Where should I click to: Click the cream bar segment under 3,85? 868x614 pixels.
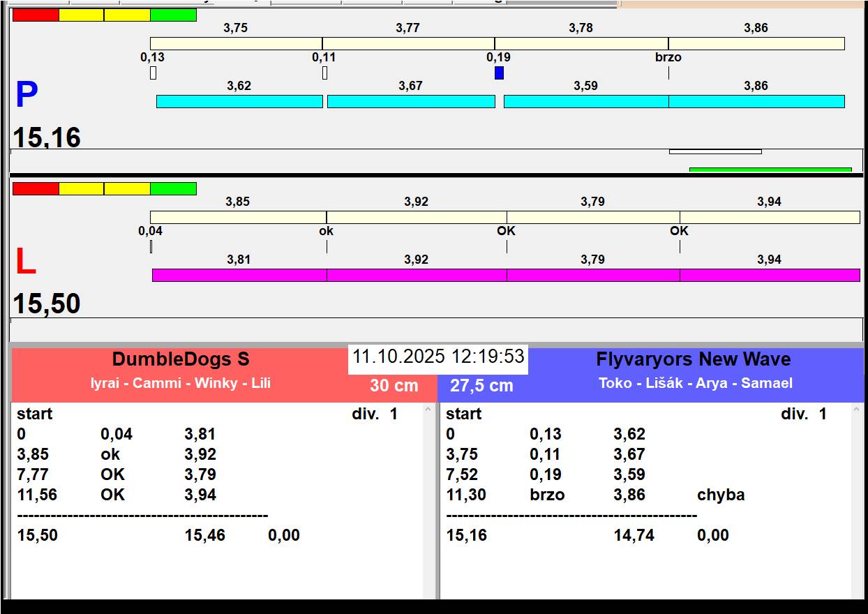[238, 217]
